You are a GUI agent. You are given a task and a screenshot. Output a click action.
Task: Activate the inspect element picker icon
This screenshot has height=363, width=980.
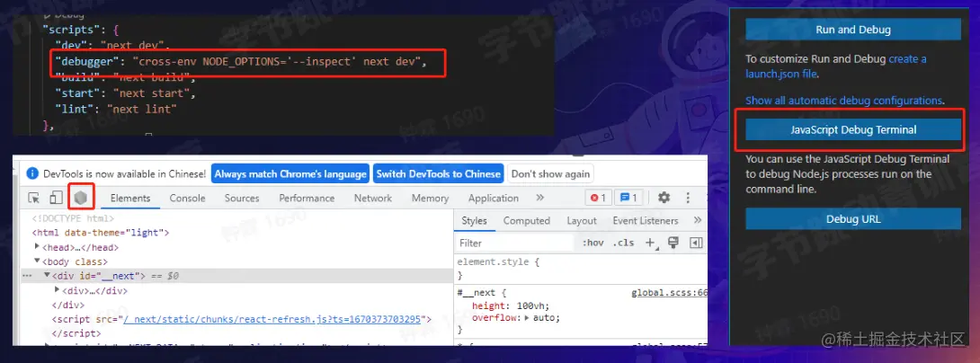[34, 198]
